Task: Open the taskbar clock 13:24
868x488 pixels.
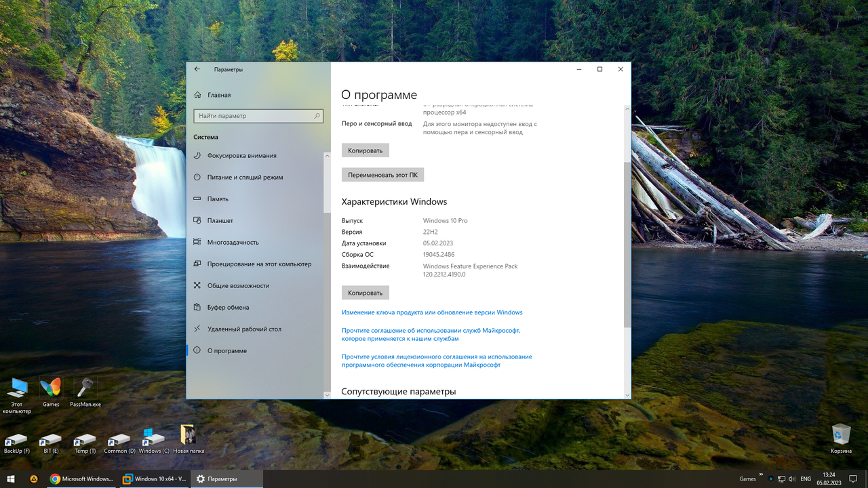Action: click(x=829, y=479)
